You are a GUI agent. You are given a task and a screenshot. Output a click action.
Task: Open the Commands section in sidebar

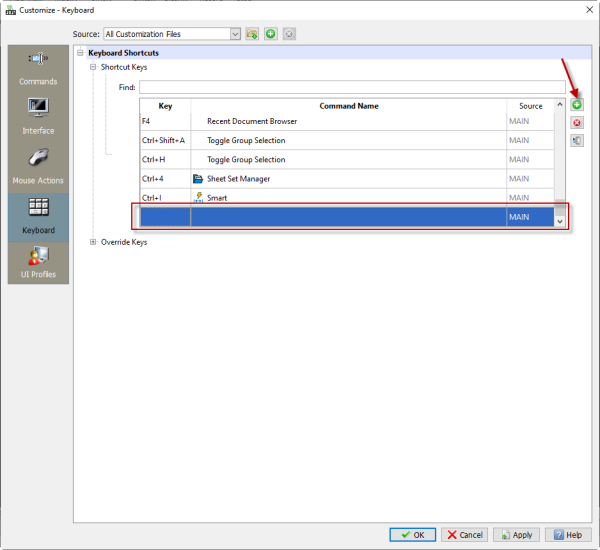(38, 68)
